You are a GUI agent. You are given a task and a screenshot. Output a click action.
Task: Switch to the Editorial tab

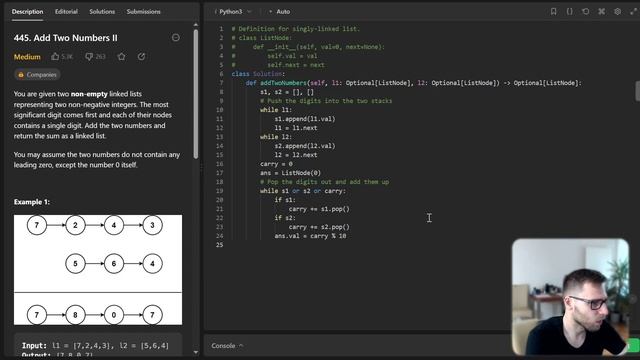[66, 11]
